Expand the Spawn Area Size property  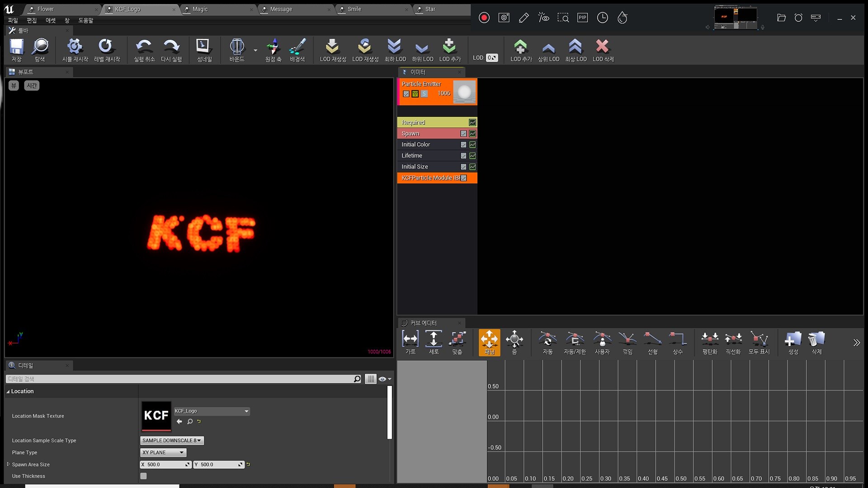pos(7,464)
